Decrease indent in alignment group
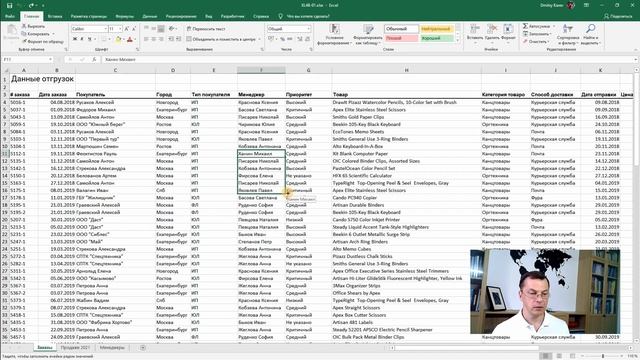The width and height of the screenshot is (640, 360). click(171, 39)
